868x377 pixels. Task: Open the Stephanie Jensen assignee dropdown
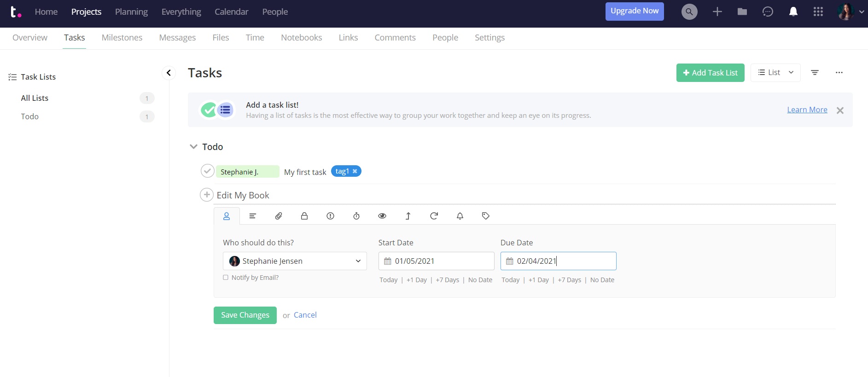point(295,261)
